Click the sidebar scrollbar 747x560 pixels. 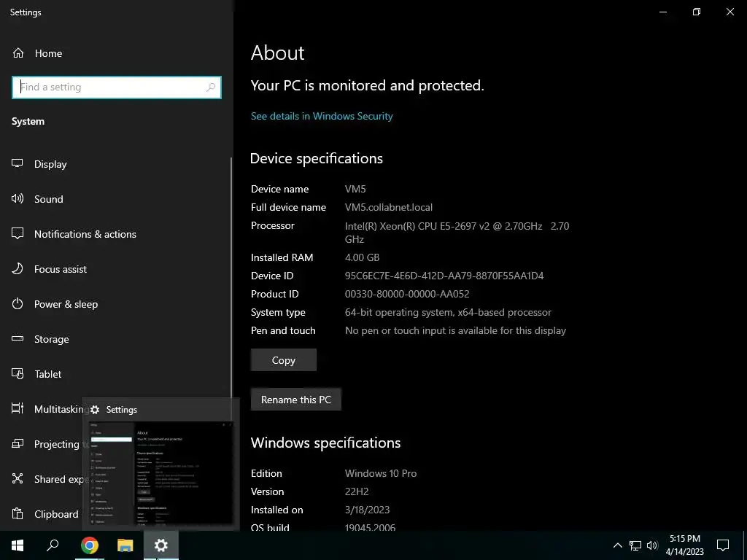tap(231, 279)
